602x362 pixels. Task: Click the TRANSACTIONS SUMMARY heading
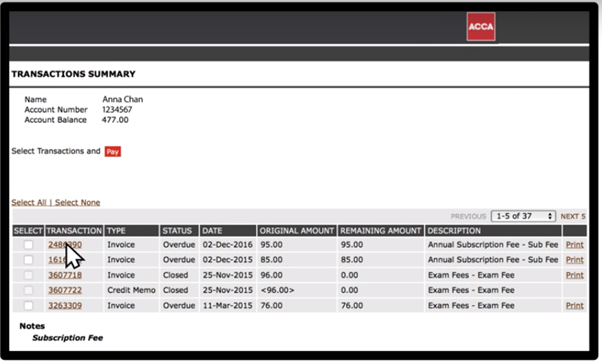(73, 74)
